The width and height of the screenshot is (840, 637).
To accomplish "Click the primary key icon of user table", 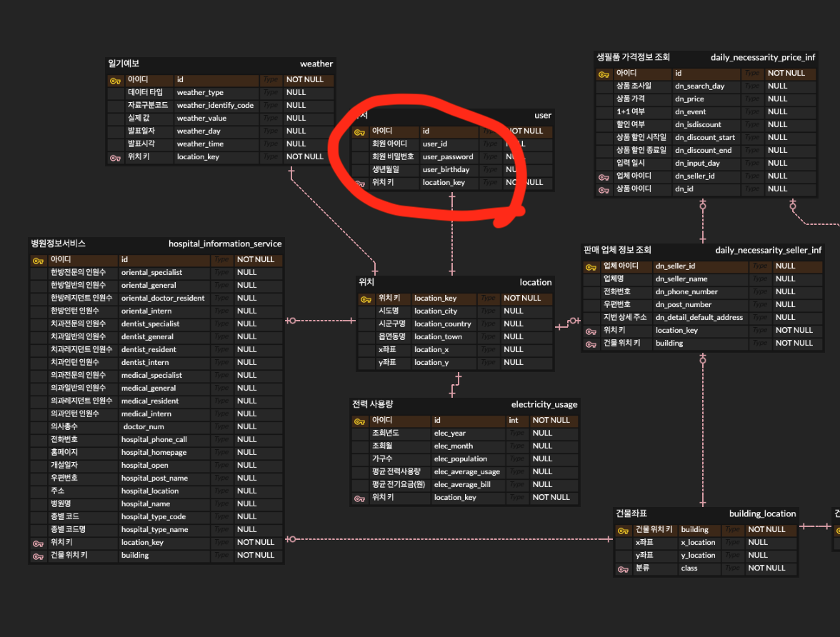I will (x=359, y=132).
